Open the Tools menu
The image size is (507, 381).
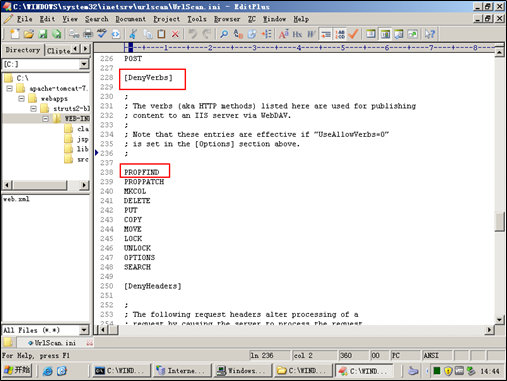197,19
